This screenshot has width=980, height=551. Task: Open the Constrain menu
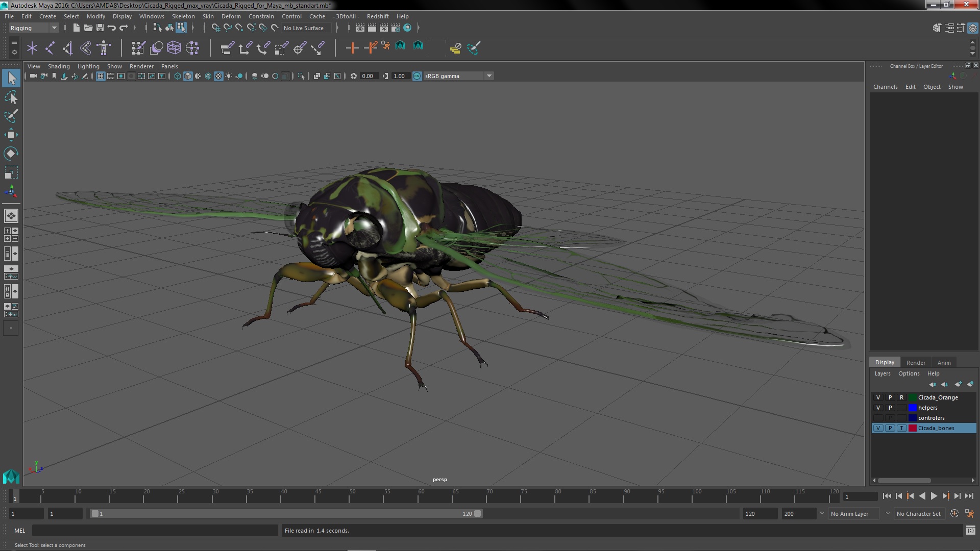point(261,16)
